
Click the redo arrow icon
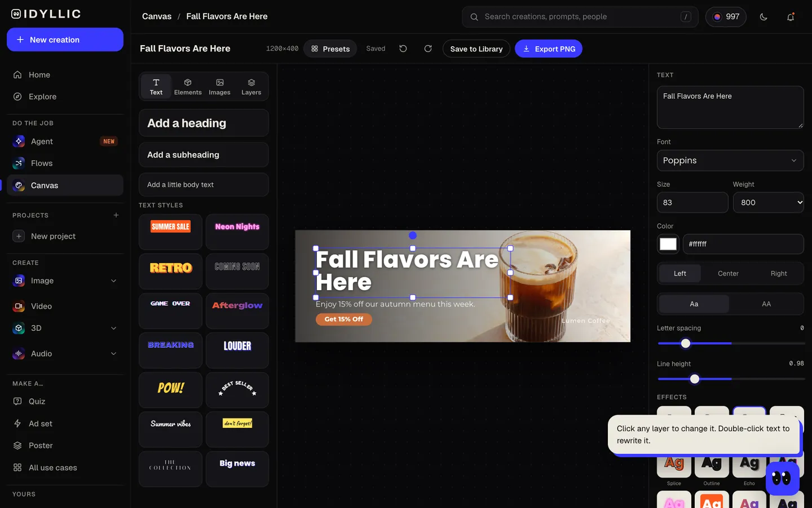pos(428,49)
